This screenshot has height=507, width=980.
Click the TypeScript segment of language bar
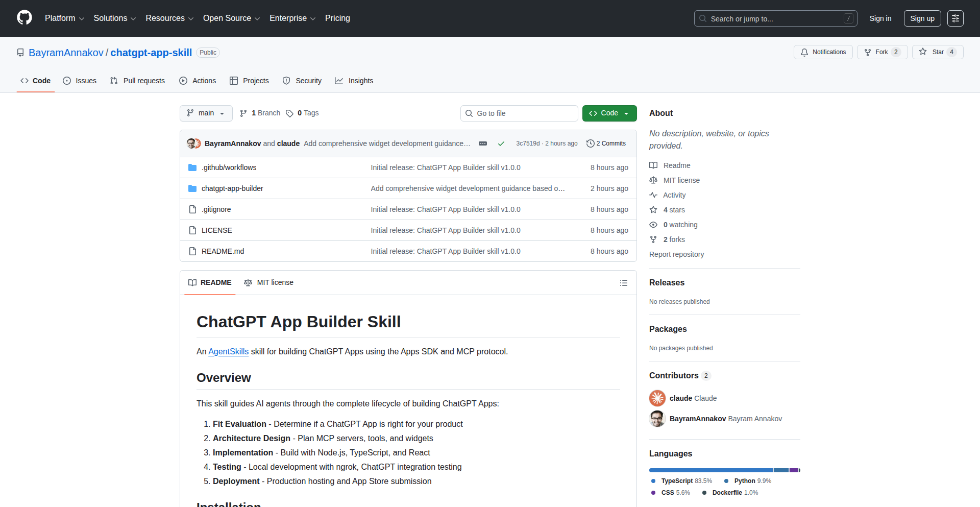pyautogui.click(x=710, y=470)
